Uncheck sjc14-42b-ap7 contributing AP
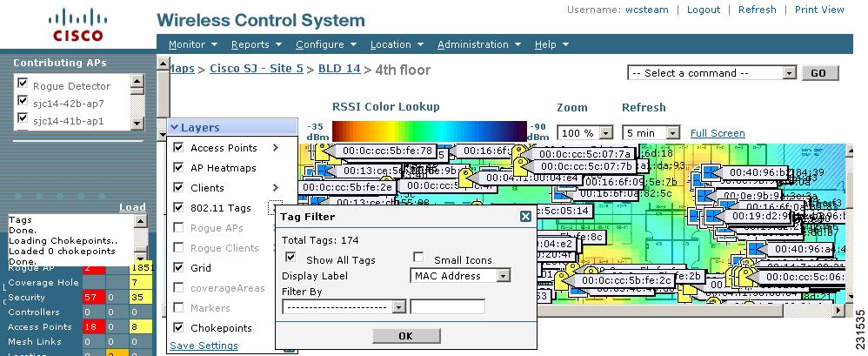 [x=23, y=100]
